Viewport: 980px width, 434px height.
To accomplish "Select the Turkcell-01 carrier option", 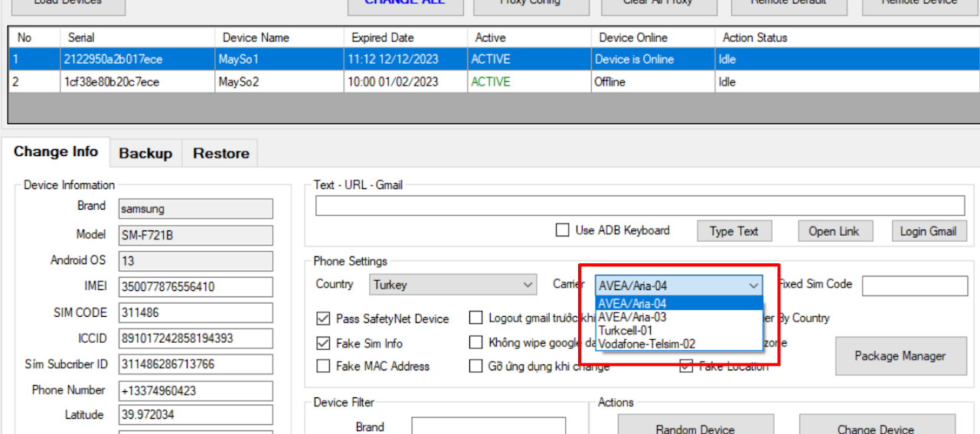I will point(626,331).
